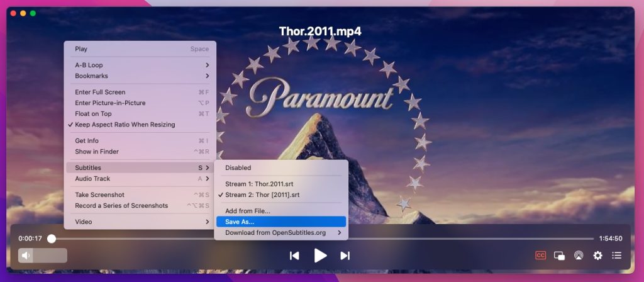Click the green full screen window button
The height and width of the screenshot is (282, 644).
click(33, 14)
